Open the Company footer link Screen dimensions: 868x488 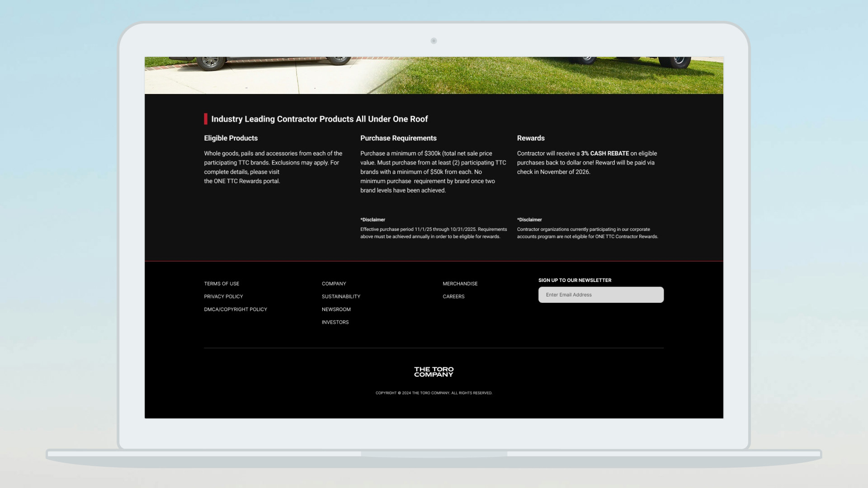[x=334, y=284]
